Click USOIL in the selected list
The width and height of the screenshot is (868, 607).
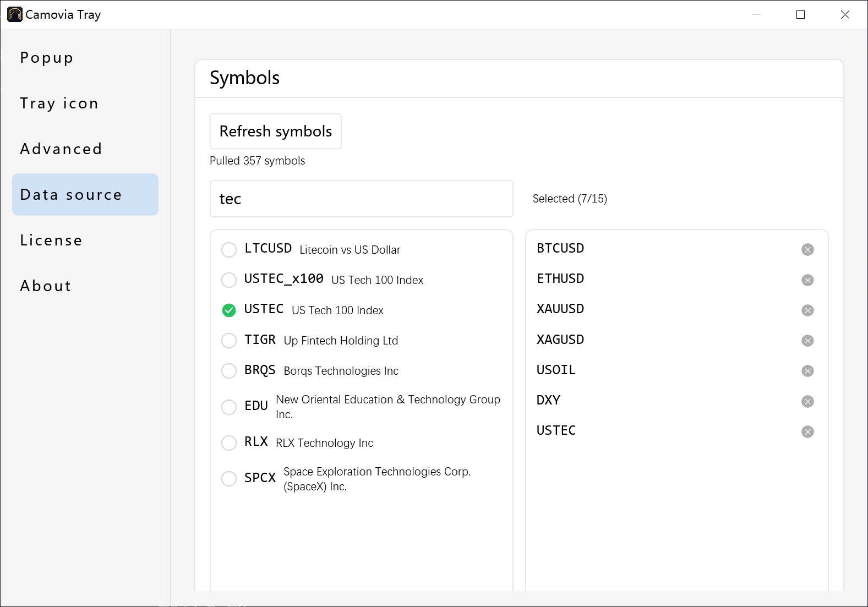point(556,370)
